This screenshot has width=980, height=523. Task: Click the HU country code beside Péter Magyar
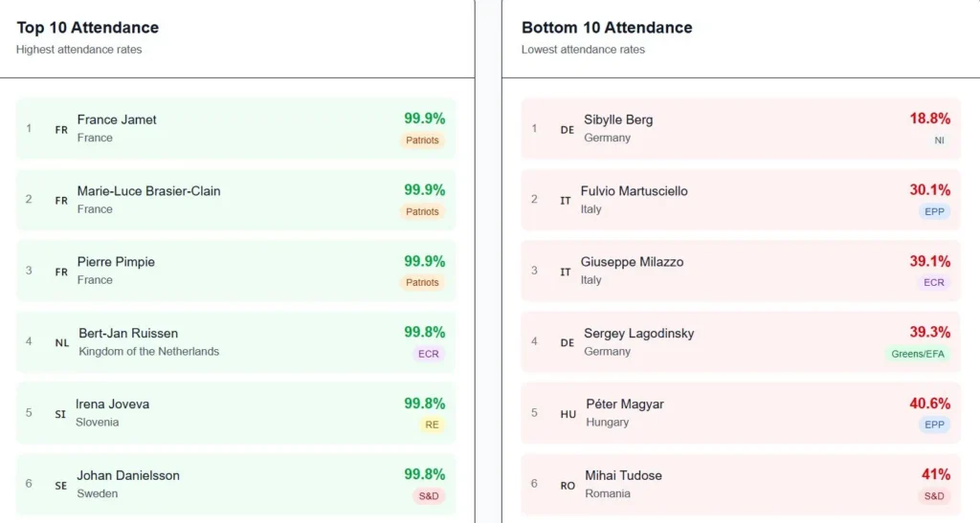(x=568, y=414)
